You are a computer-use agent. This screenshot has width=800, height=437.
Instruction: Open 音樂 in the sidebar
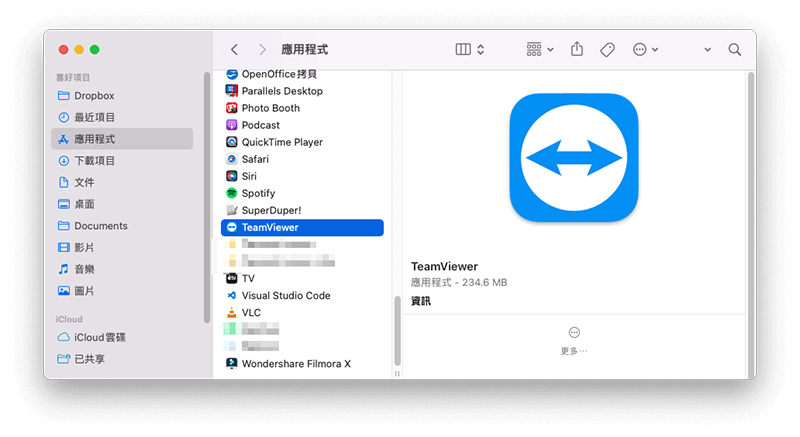[122, 269]
